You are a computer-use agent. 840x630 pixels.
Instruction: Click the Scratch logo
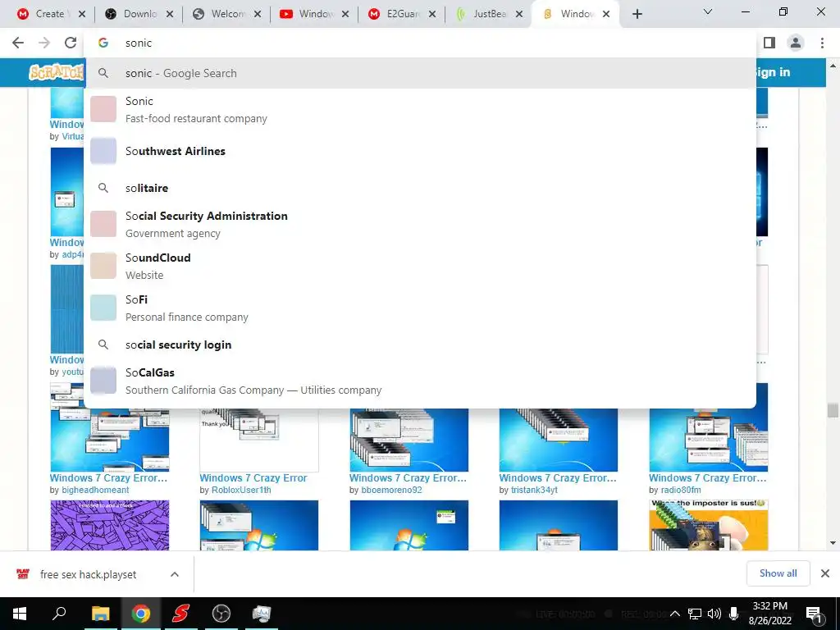click(x=57, y=72)
